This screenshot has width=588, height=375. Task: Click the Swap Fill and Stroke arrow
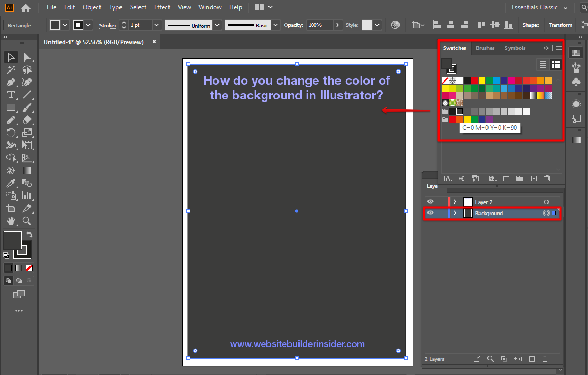[30, 235]
